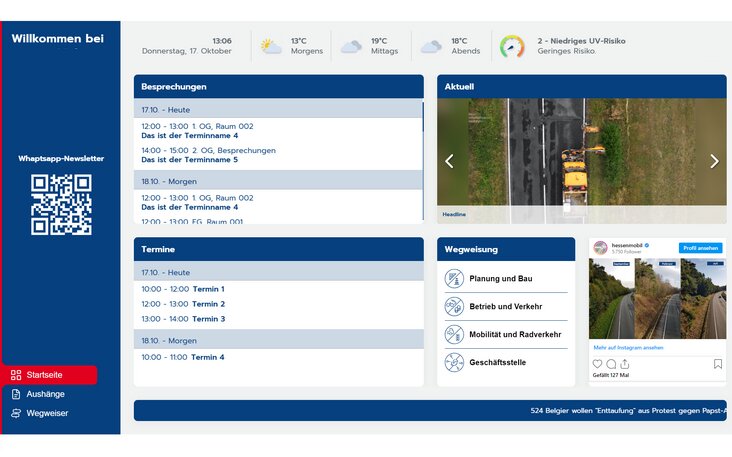The height and width of the screenshot is (457, 732).
Task: Click the Mobilität und Radverkehr icon
Action: [454, 335]
